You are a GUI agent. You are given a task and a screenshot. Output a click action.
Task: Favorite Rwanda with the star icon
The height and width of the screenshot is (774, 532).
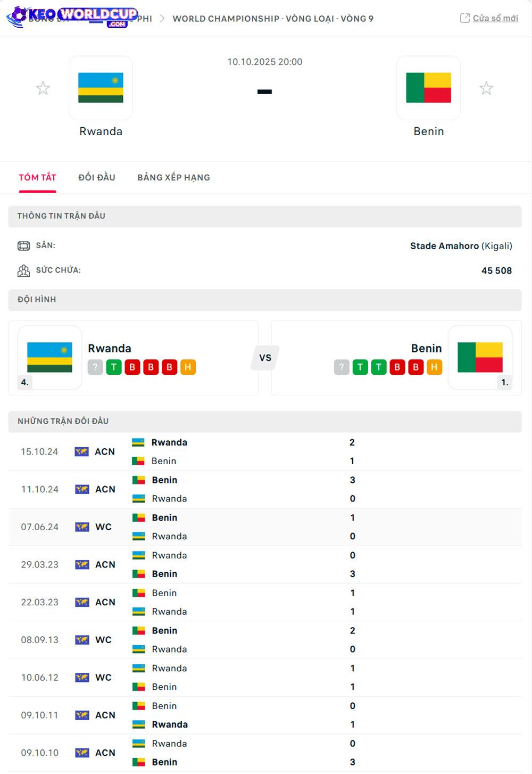(x=43, y=88)
